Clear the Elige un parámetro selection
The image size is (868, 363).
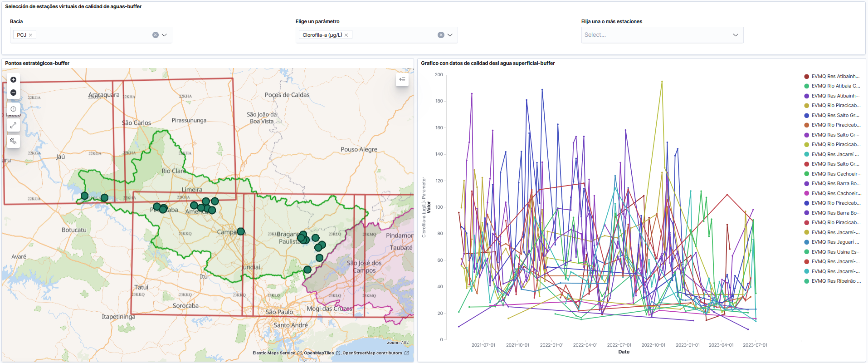coord(441,35)
